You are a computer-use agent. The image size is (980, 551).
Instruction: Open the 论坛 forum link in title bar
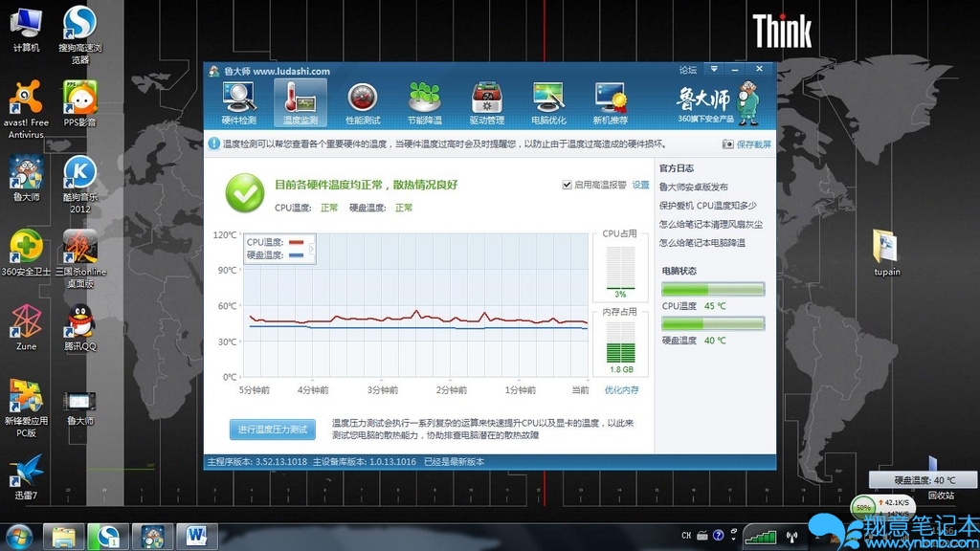(x=687, y=70)
